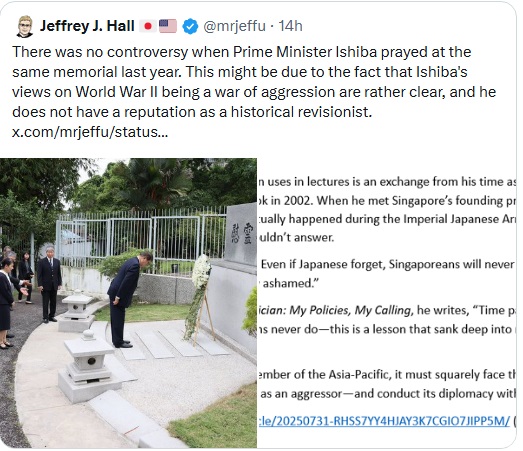Open the @mrjeffu handle link

pos(234,26)
